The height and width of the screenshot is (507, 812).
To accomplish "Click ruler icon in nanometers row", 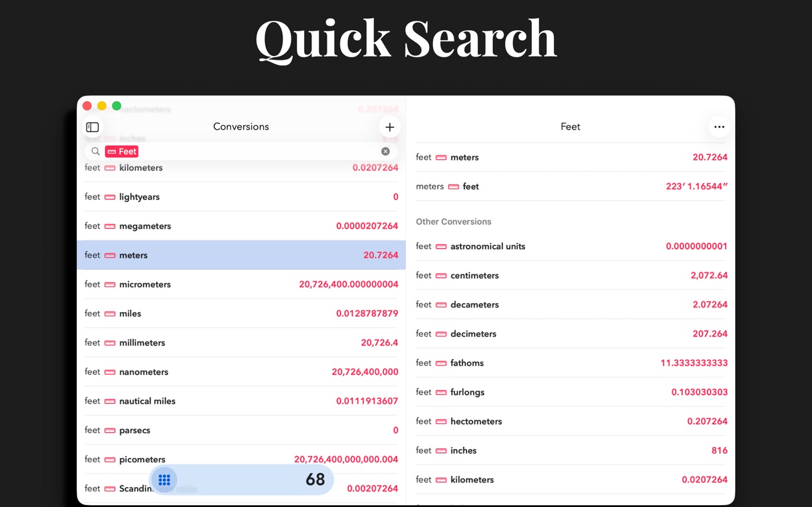I will pos(110,372).
